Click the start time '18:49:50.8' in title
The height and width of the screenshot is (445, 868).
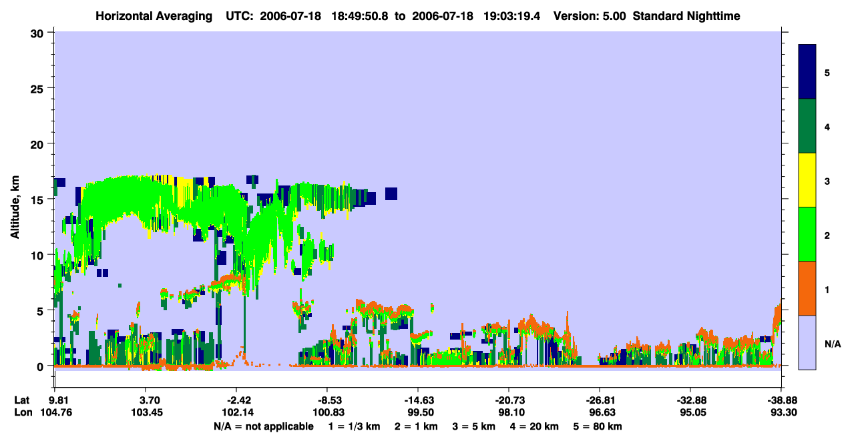pos(361,15)
